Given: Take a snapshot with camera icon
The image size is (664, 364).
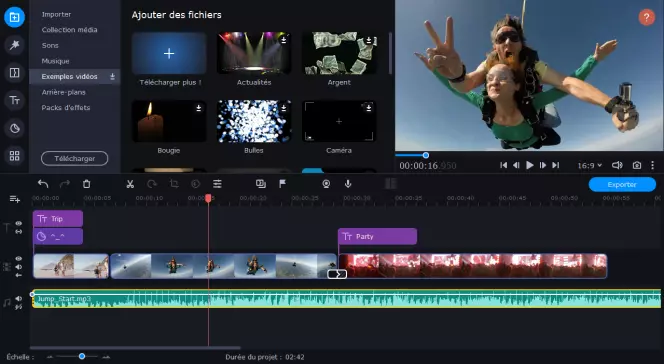Looking at the screenshot, I should click(636, 165).
